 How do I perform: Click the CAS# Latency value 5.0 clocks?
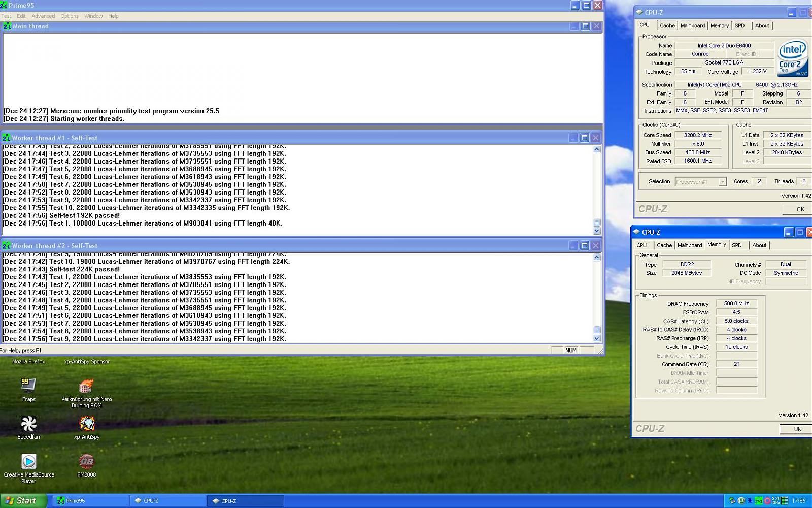736,321
